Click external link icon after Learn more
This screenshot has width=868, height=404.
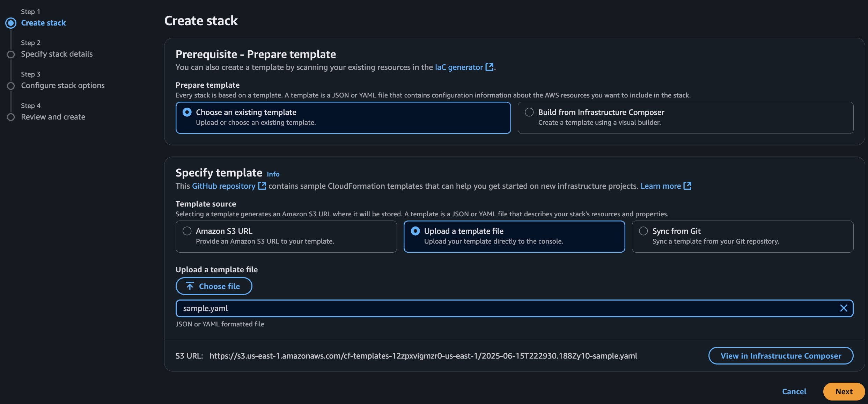point(687,186)
